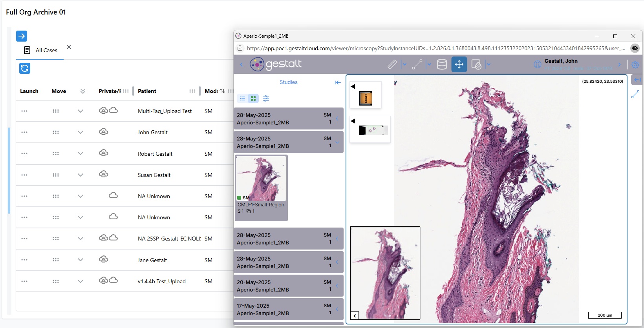This screenshot has height=328, width=644.
Task: Select the CMU-1-Small-Region series thumbnail
Action: [261, 179]
